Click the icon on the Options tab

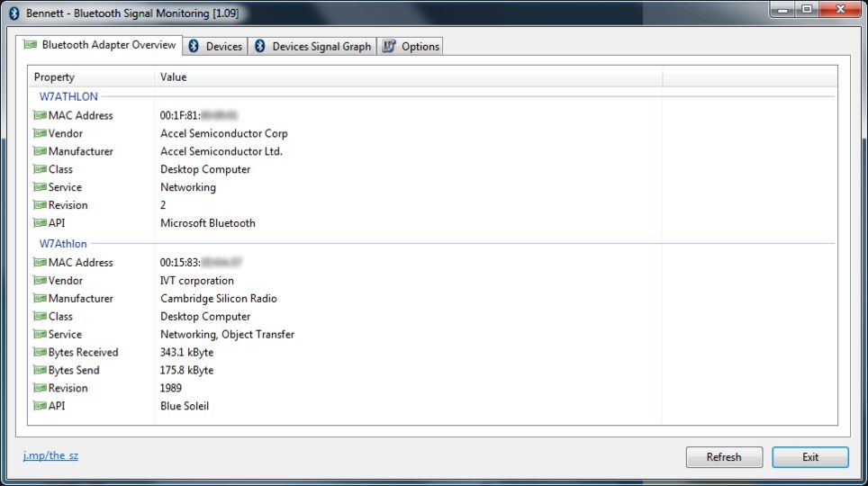389,47
